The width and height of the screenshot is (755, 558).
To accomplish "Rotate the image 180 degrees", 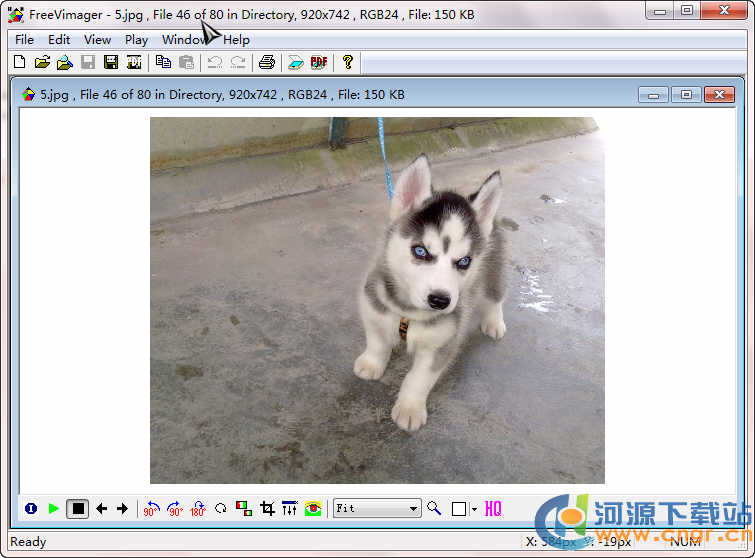I will (x=198, y=508).
